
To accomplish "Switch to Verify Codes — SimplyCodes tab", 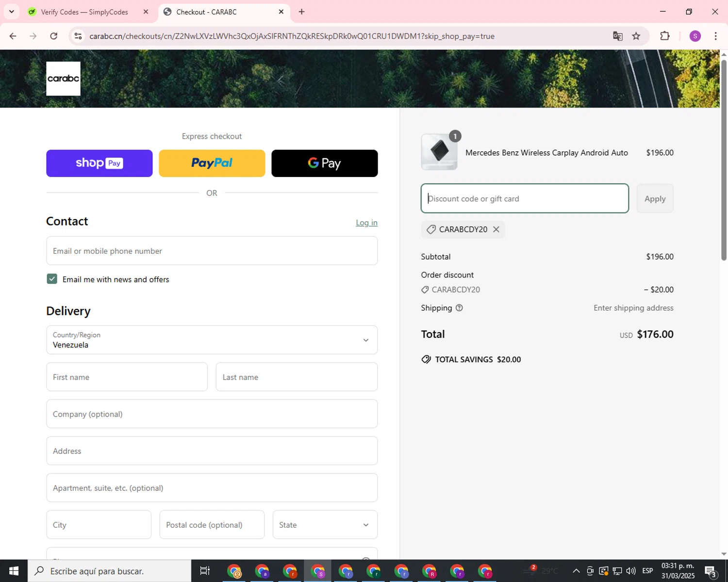I will [84, 12].
